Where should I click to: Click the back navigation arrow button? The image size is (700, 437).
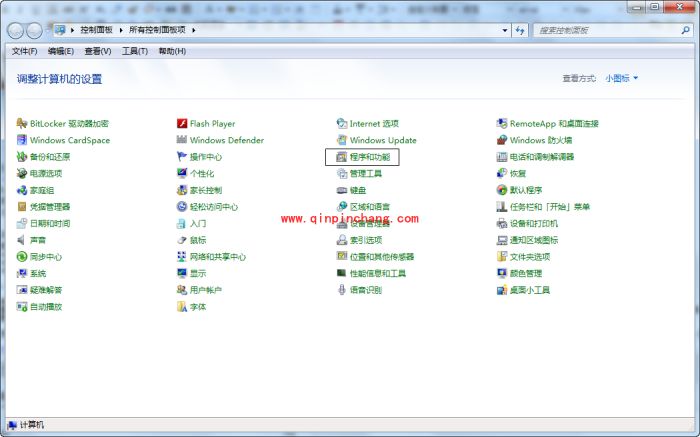(x=17, y=30)
